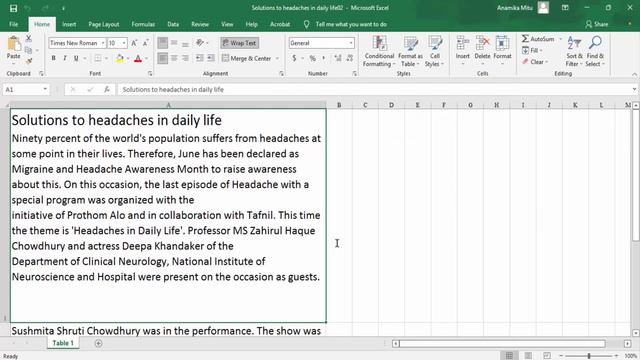
Task: Click the Increase Indent icon
Action: click(211, 58)
